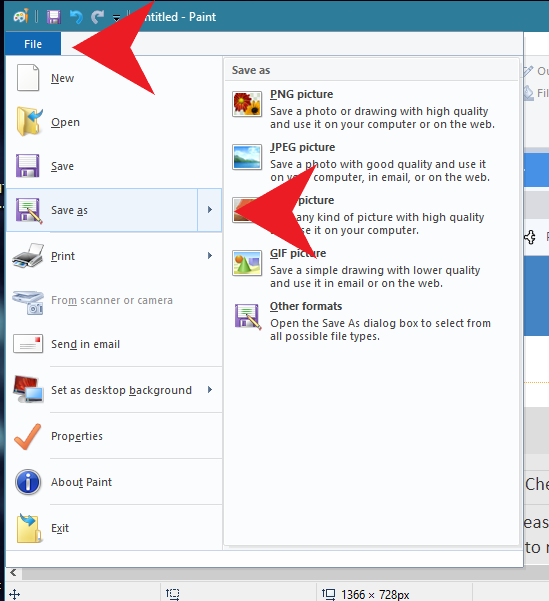Image resolution: width=549 pixels, height=601 pixels.
Task: Click the GIF description about lower quality
Action: point(375,277)
